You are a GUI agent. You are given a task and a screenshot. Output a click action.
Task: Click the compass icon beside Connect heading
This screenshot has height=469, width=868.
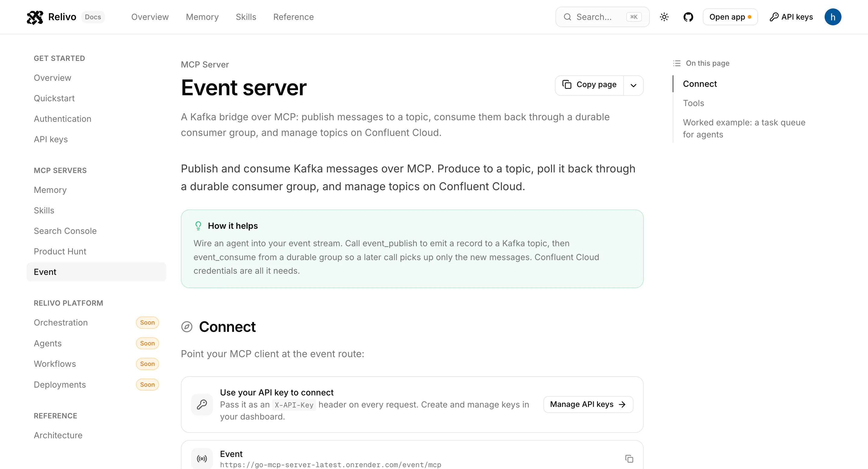pyautogui.click(x=187, y=327)
